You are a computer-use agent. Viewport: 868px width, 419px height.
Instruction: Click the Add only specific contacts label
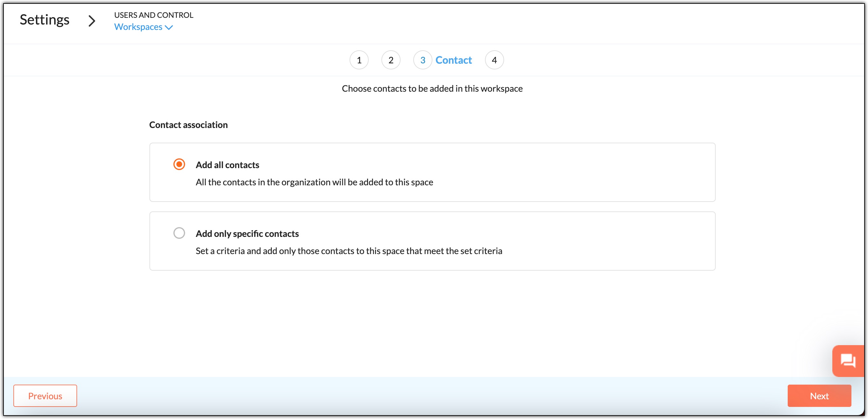coord(247,234)
